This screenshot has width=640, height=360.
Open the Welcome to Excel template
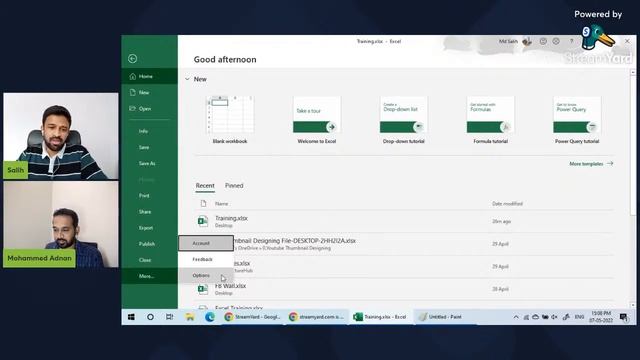coord(317,120)
